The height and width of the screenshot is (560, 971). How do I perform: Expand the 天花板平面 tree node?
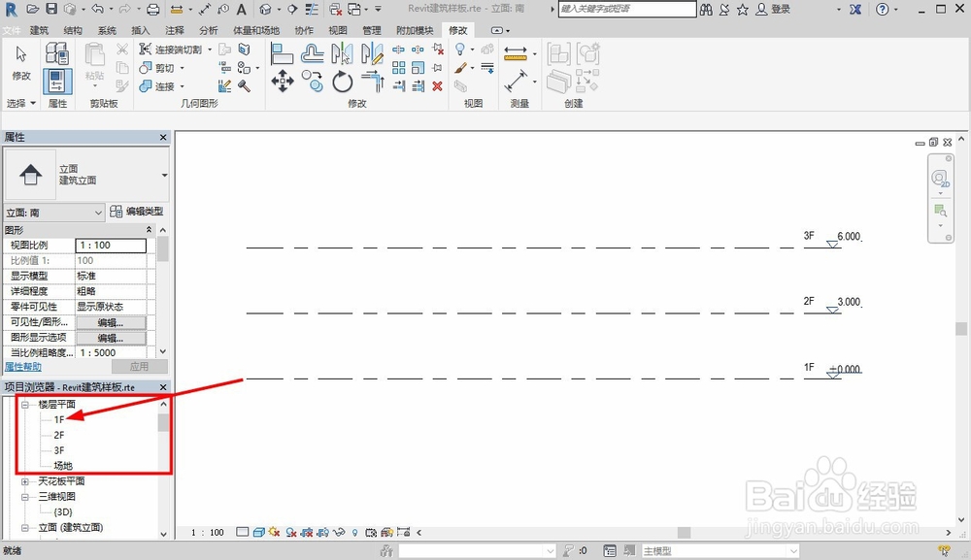click(x=25, y=481)
